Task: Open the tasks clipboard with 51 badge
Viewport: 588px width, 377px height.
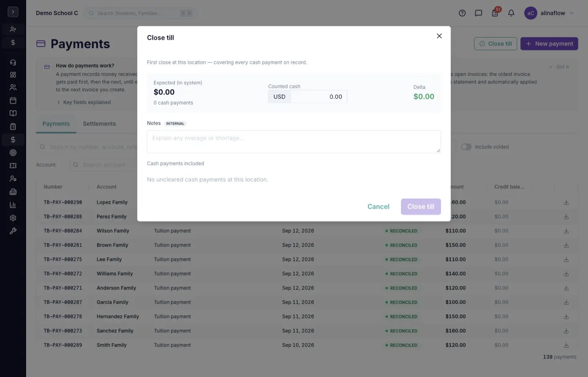Action: 495,13
